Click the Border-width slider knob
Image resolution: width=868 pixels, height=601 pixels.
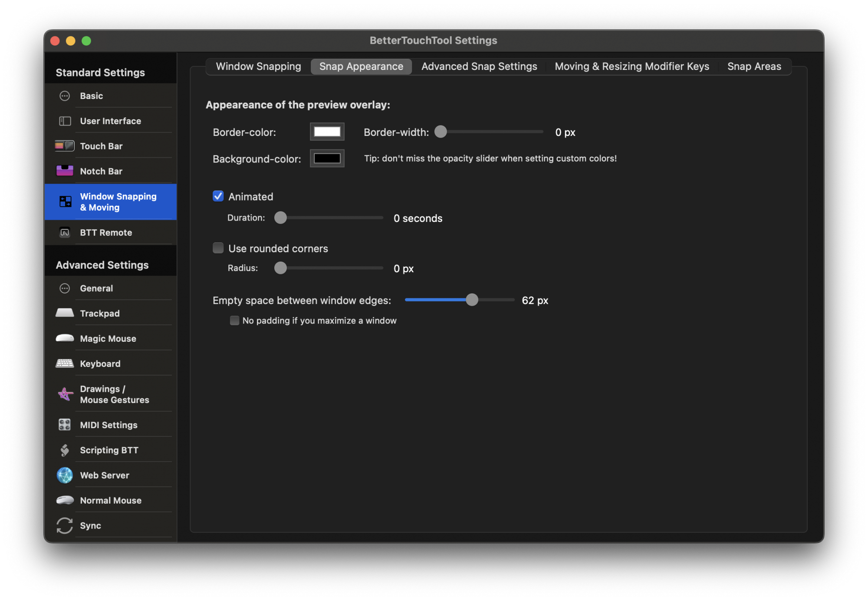click(441, 132)
